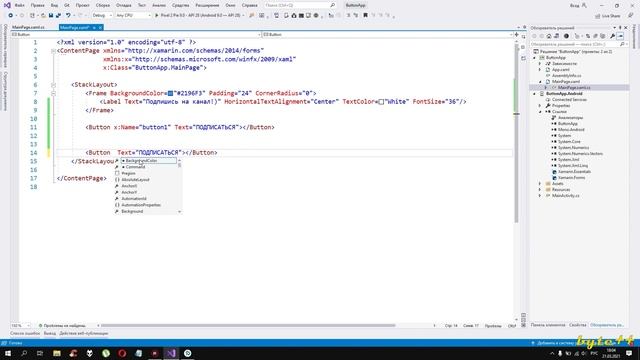Collapse the Frame element on line 7
The height and width of the screenshot is (360, 640).
click(x=53, y=93)
